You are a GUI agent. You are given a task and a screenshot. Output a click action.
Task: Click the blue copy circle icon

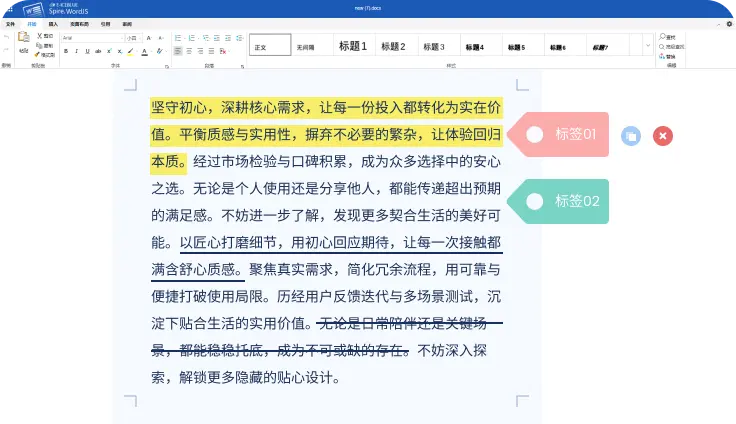coord(631,136)
